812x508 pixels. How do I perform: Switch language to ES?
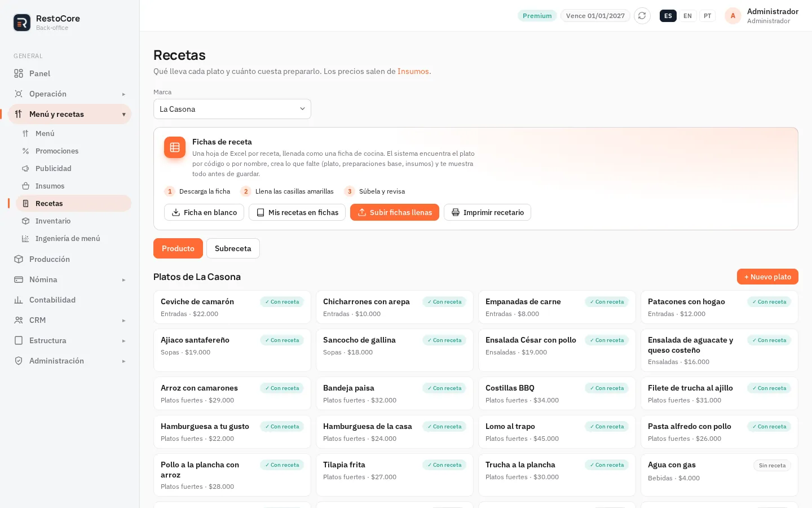click(668, 16)
